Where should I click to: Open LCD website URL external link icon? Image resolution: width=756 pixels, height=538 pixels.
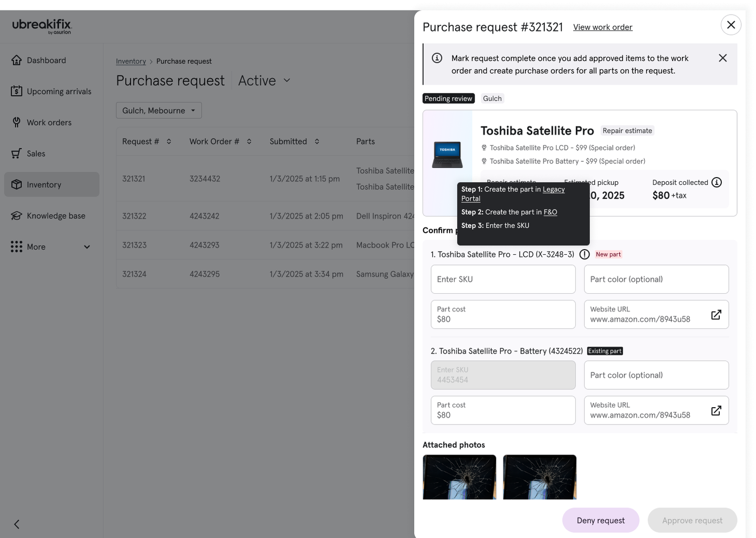[x=716, y=314]
